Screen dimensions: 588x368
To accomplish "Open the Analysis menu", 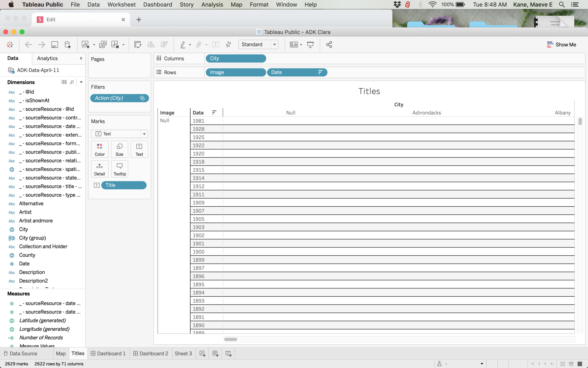I will 212,5.
